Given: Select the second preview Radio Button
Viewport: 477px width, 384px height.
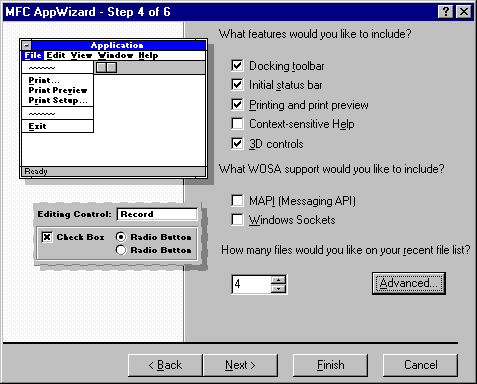Looking at the screenshot, I should (x=121, y=250).
